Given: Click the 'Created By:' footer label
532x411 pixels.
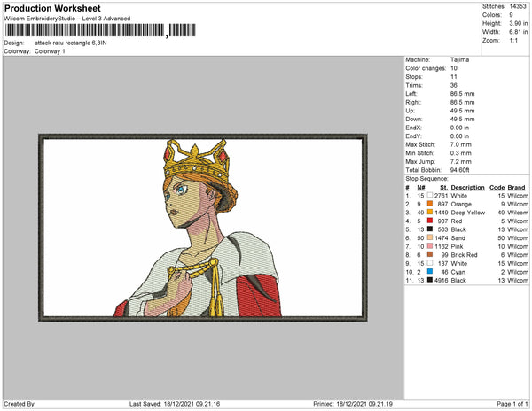Looking at the screenshot, I should pos(20,404).
